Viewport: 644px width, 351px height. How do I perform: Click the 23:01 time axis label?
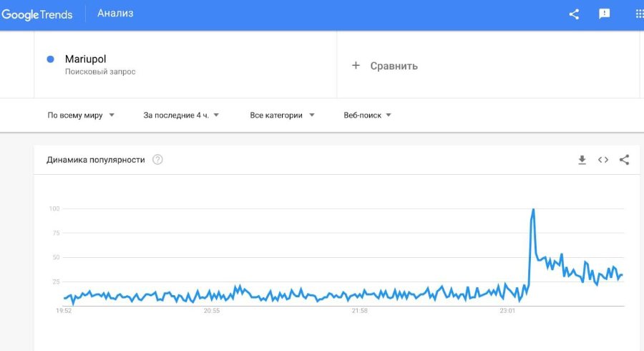[x=507, y=311]
